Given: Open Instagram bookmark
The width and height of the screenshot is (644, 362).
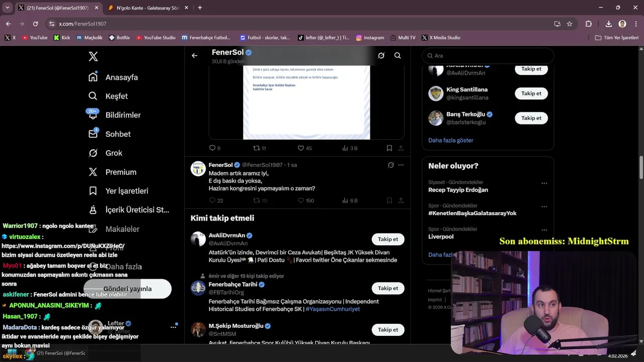Looking at the screenshot, I should click(370, 38).
